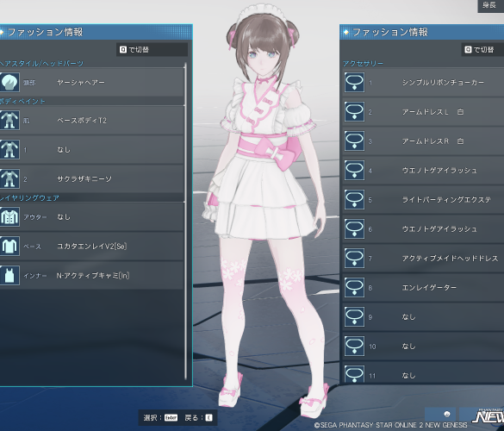Click the 戻る back key hint

click(199, 417)
